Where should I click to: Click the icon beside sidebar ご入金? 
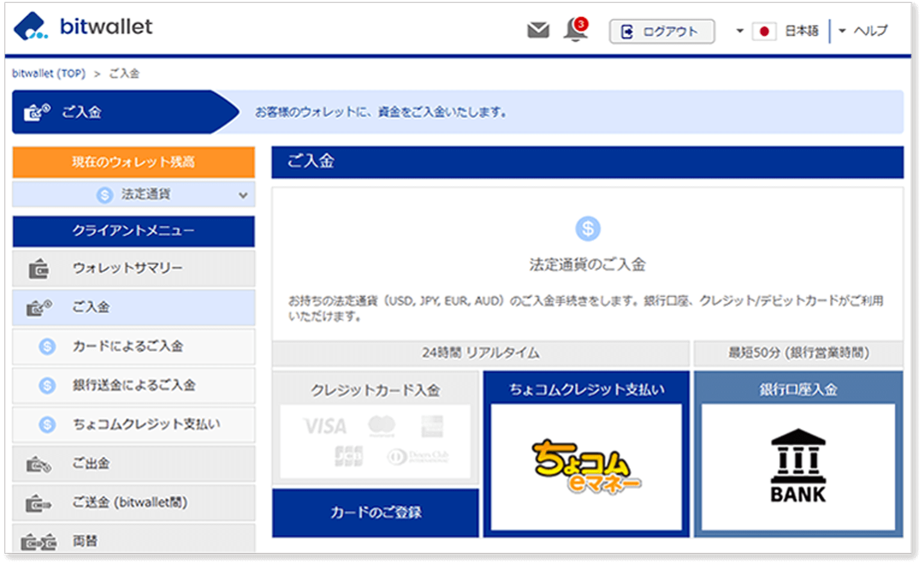(39, 307)
